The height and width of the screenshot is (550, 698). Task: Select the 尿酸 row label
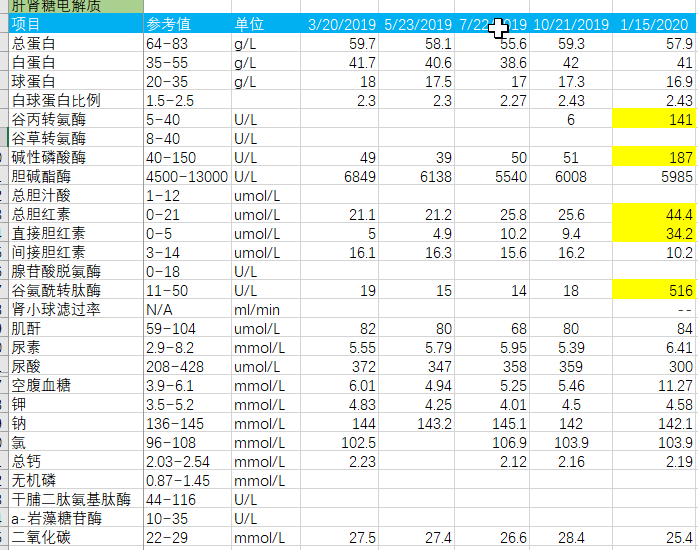[26, 367]
